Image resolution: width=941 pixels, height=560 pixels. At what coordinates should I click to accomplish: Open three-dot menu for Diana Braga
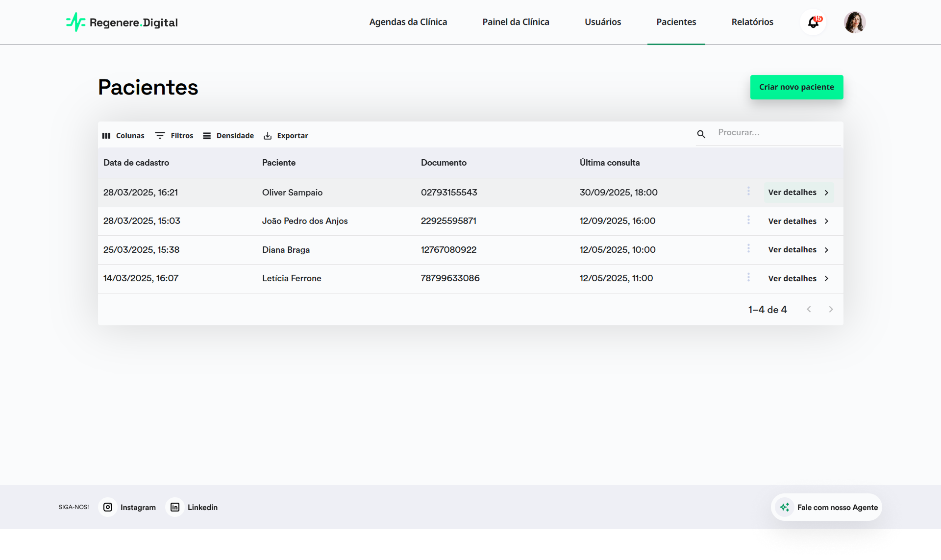point(748,248)
